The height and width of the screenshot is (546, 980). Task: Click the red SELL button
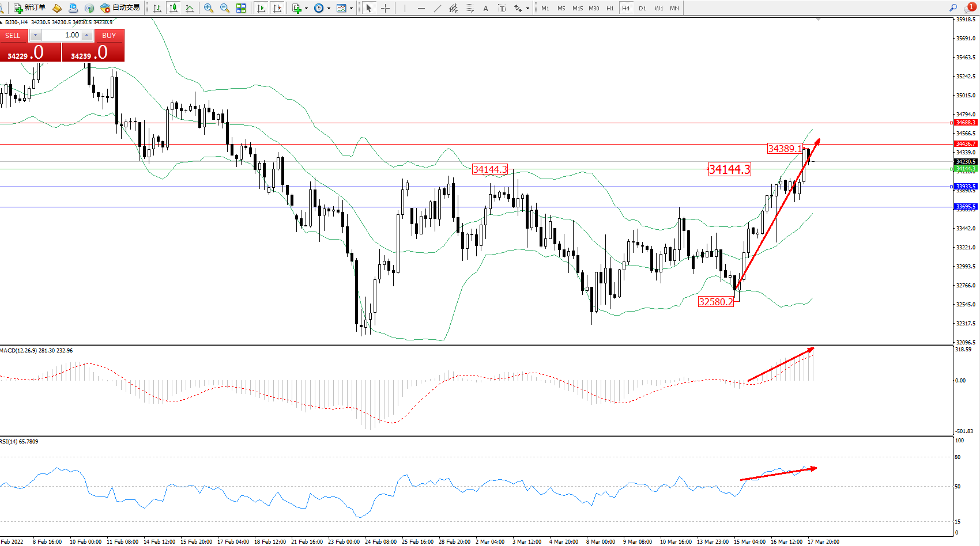(13, 36)
